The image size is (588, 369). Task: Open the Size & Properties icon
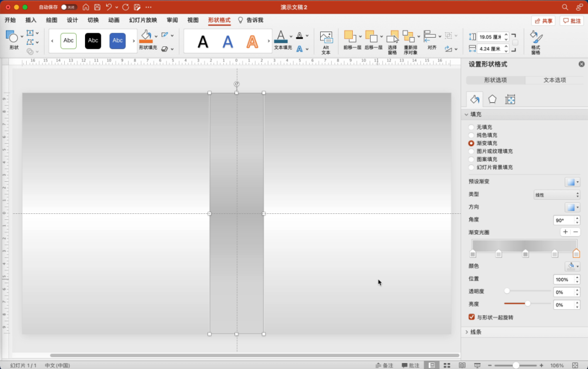coord(510,99)
